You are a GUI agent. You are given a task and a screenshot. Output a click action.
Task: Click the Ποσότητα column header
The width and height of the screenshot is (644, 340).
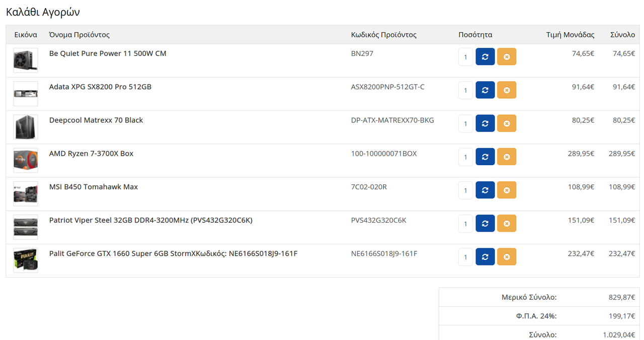(475, 35)
